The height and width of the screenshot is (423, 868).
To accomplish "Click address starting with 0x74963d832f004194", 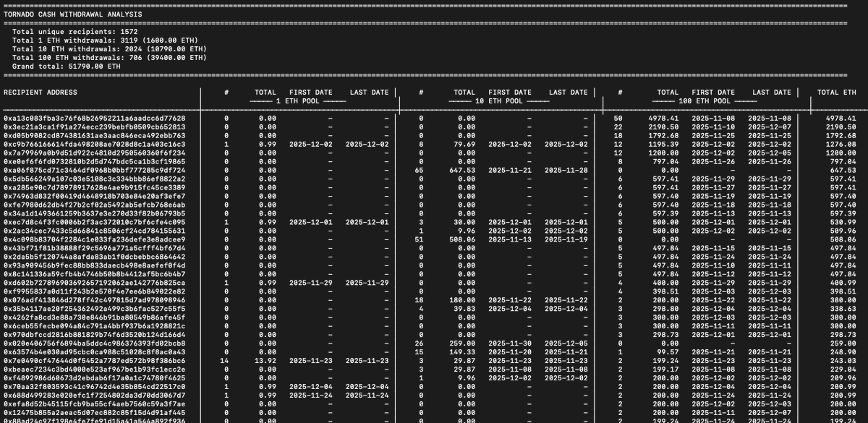I will pyautogui.click(x=95, y=197).
